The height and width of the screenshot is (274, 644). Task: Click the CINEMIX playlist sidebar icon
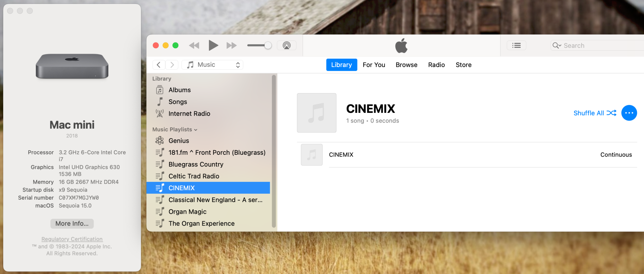(x=160, y=188)
